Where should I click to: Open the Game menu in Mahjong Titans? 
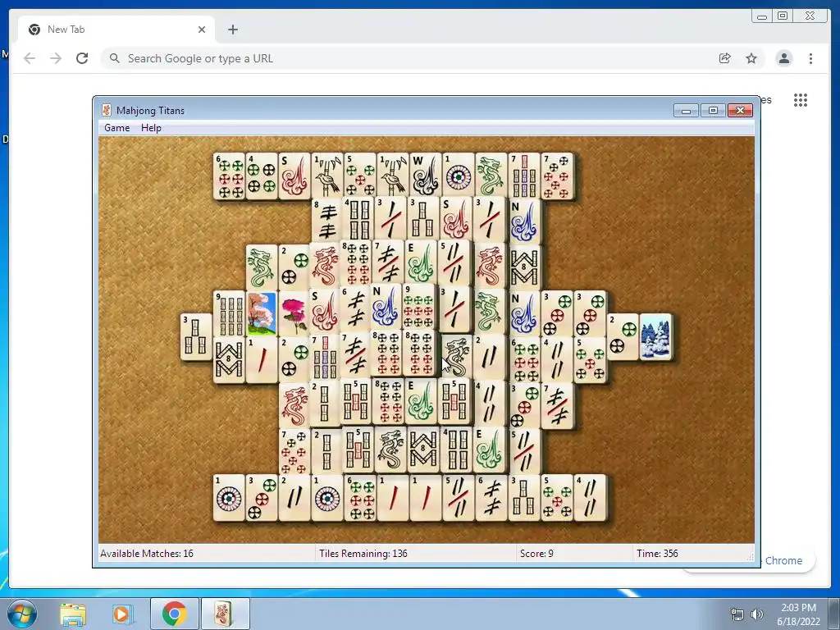tap(116, 127)
